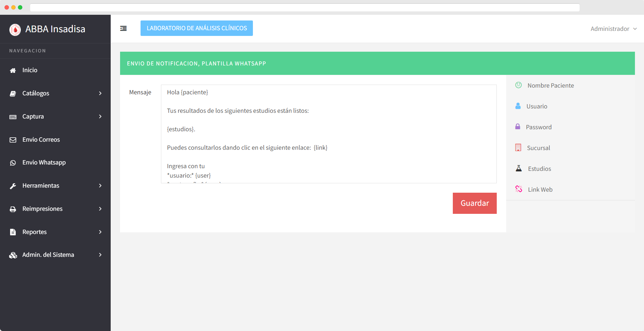Insert the Estudios placeholder
Image resolution: width=644 pixels, height=331 pixels.
coord(539,169)
